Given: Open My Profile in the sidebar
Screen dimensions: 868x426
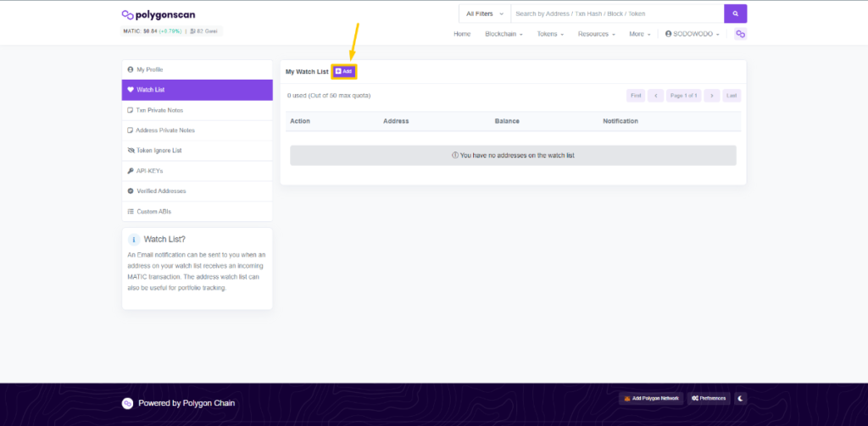Looking at the screenshot, I should click(x=197, y=69).
